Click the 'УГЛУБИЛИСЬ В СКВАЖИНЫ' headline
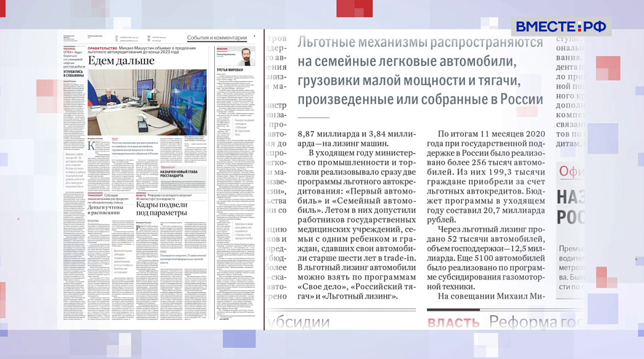 click(x=74, y=74)
